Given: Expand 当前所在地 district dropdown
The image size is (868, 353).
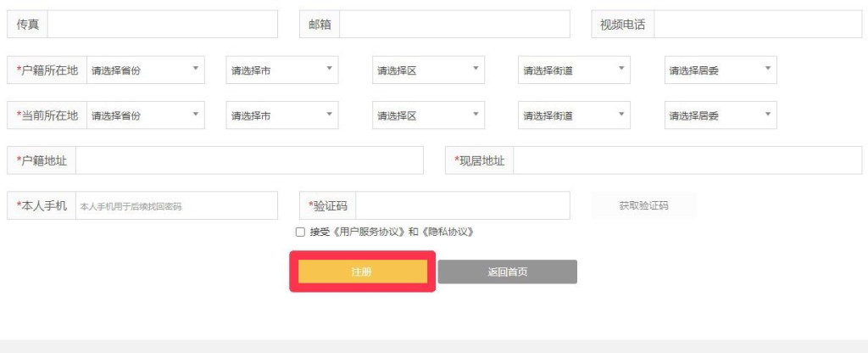Looking at the screenshot, I should 428,115.
